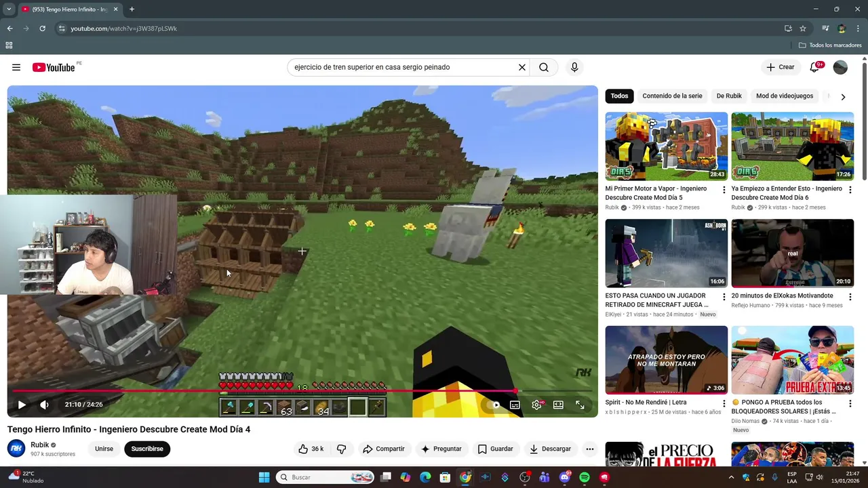This screenshot has width=868, height=488.
Task: Open Todos los marcadores folder
Action: click(830, 45)
